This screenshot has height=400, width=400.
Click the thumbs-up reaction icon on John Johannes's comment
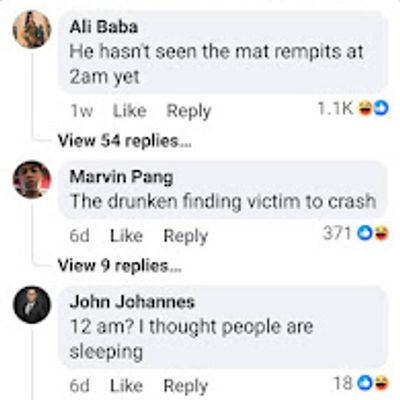[365, 384]
